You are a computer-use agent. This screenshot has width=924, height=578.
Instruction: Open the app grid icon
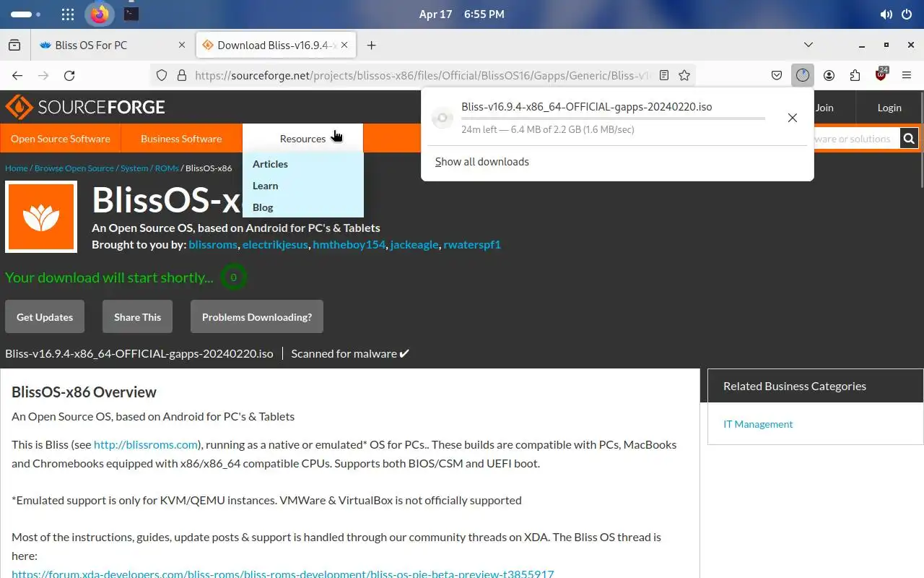coord(68,14)
